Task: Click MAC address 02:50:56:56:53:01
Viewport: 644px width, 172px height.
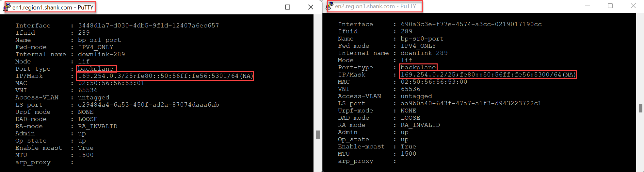Action: pos(111,83)
